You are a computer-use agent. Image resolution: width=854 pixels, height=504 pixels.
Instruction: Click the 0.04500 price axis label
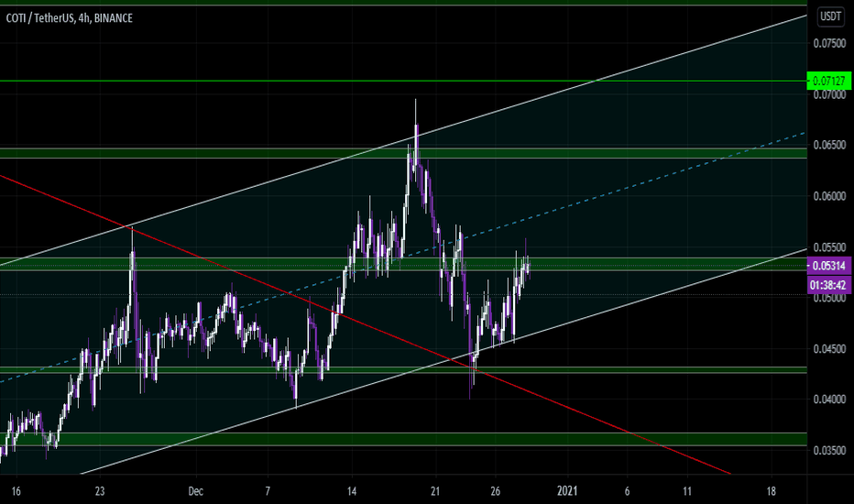pyautogui.click(x=829, y=349)
